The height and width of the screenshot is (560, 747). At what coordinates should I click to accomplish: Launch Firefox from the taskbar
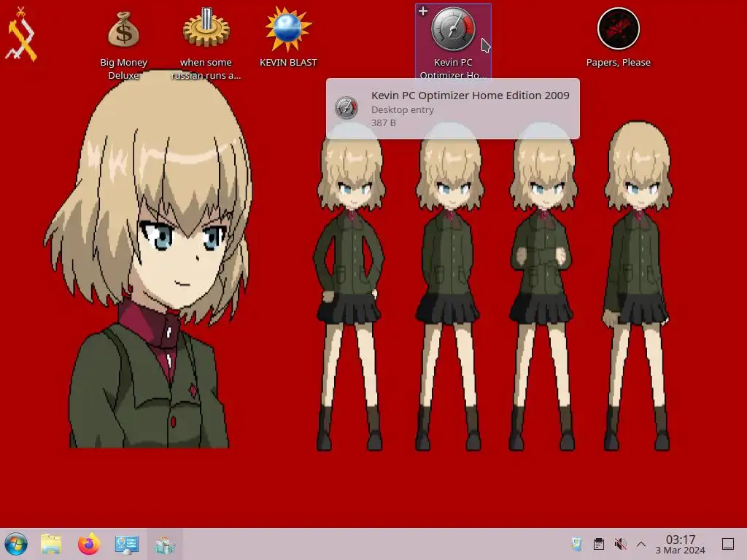pos(88,544)
